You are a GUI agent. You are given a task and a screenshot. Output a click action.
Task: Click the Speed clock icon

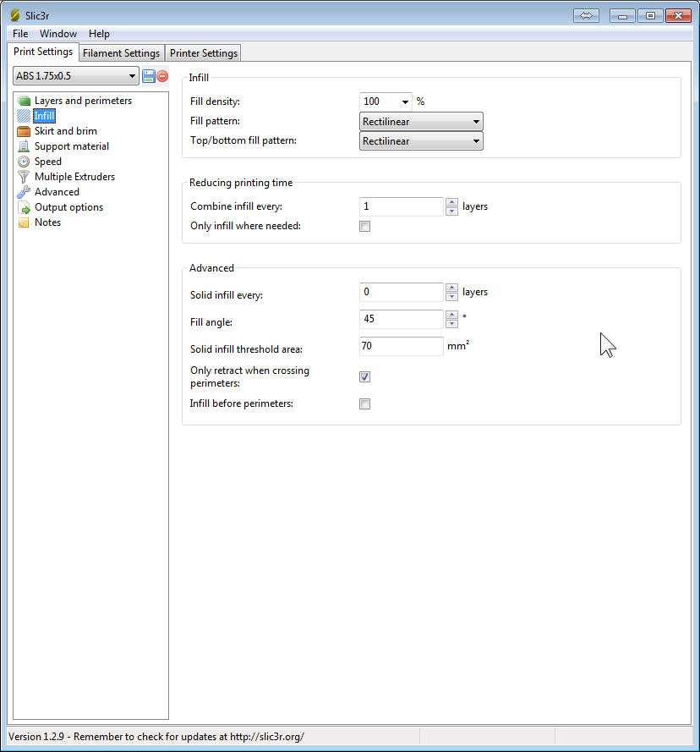(24, 162)
